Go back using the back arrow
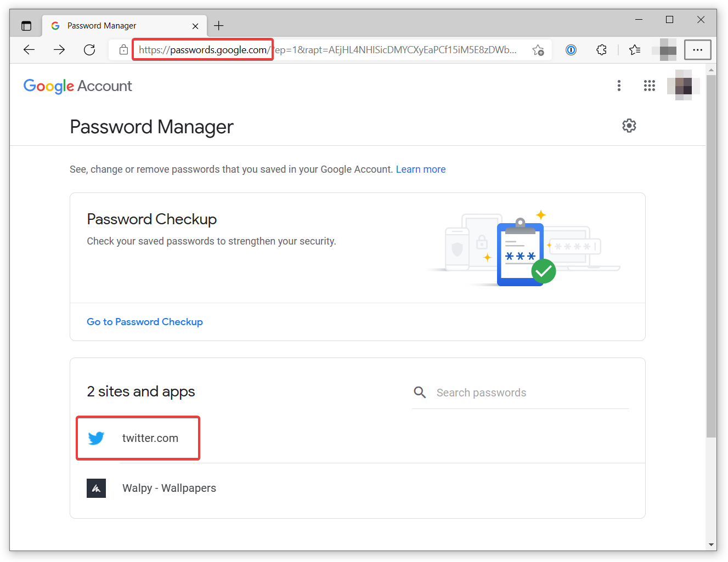728x562 pixels. pos(29,49)
